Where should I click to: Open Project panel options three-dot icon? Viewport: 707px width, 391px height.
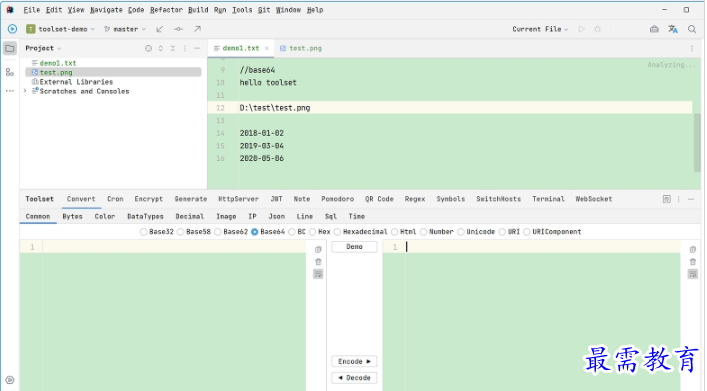[x=185, y=48]
